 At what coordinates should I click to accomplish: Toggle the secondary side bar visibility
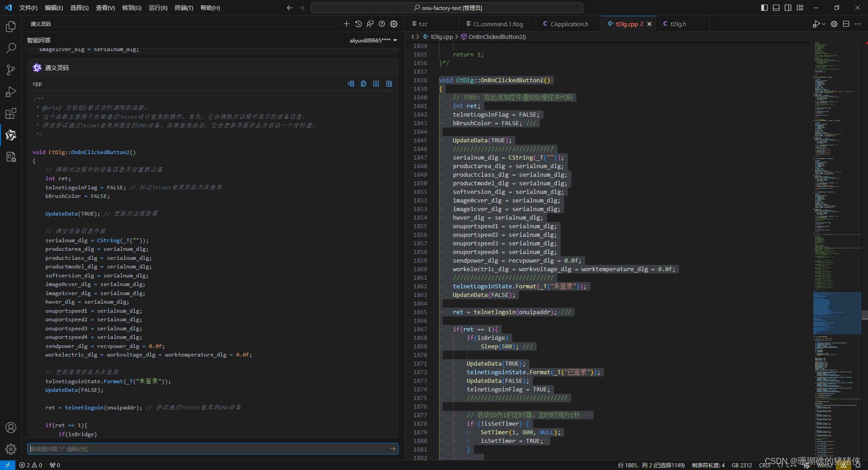click(x=788, y=8)
